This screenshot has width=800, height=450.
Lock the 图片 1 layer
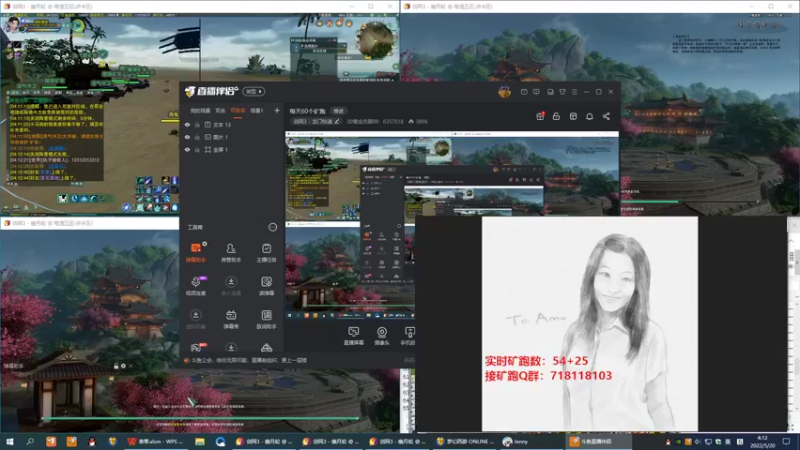point(197,137)
